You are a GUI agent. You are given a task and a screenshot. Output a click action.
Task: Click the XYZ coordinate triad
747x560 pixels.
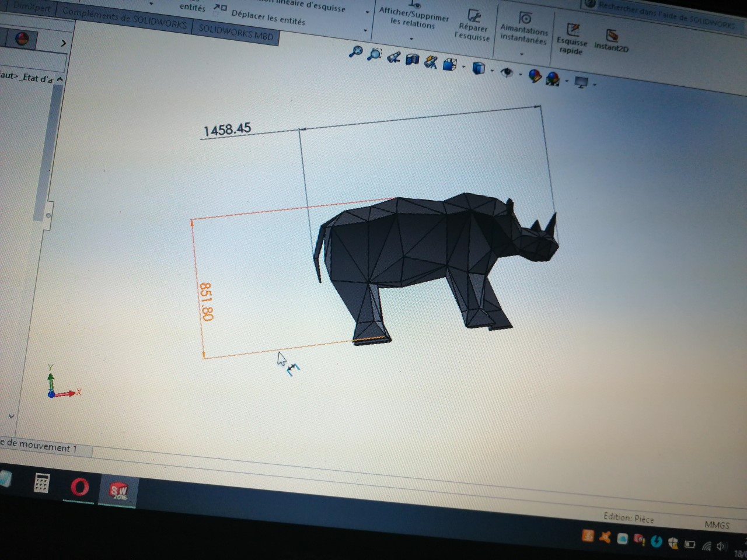pos(64,381)
